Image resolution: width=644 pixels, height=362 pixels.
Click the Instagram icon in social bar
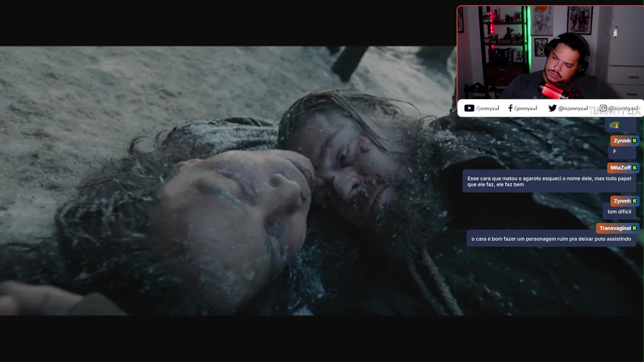[603, 108]
